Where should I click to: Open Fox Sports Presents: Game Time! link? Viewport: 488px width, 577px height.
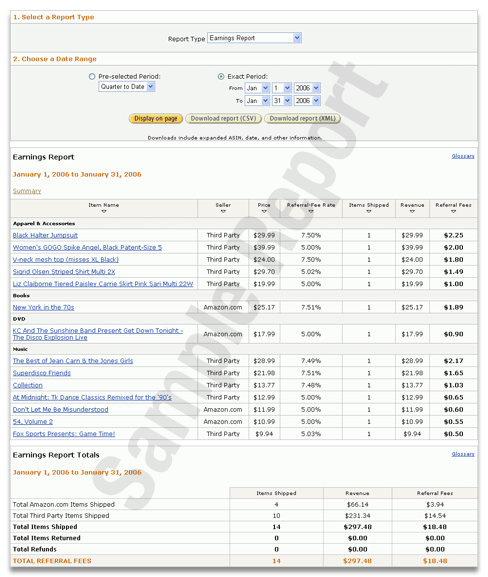tap(64, 433)
